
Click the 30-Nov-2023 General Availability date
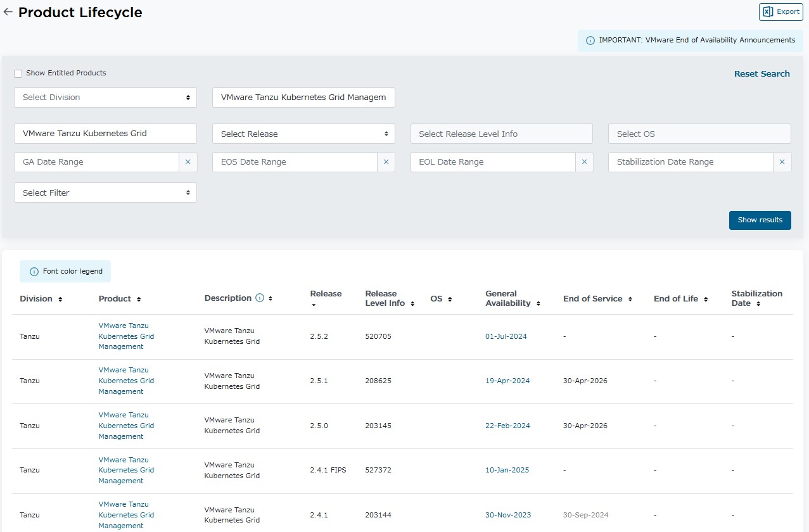tap(508, 515)
